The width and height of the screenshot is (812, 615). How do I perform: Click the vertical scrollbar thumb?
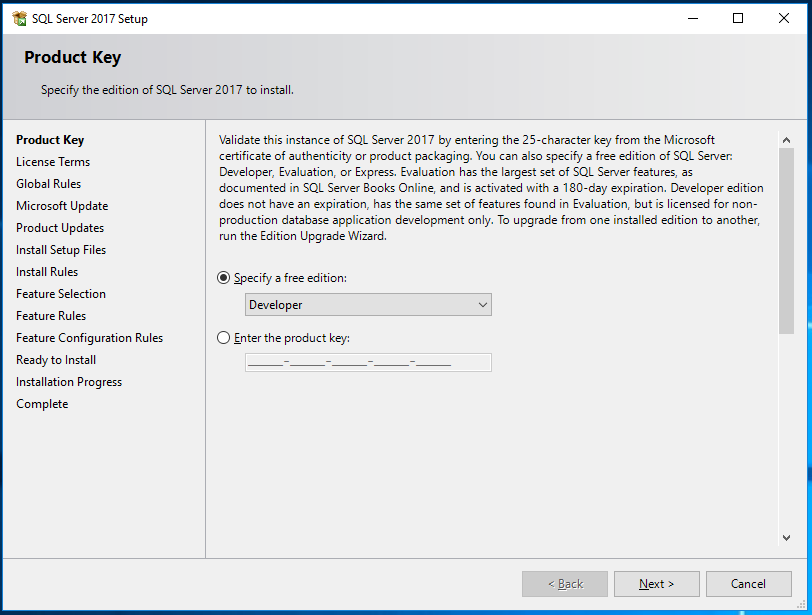[786, 240]
